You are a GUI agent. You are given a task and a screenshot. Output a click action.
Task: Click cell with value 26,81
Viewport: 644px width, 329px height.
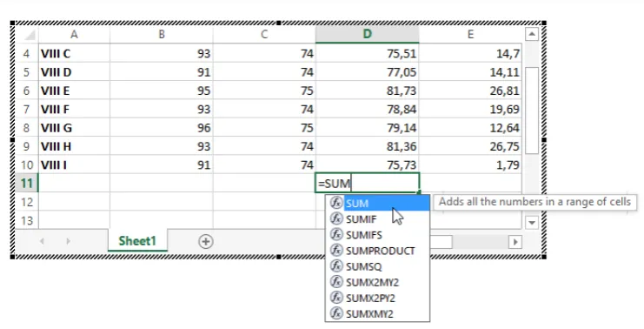(470, 91)
